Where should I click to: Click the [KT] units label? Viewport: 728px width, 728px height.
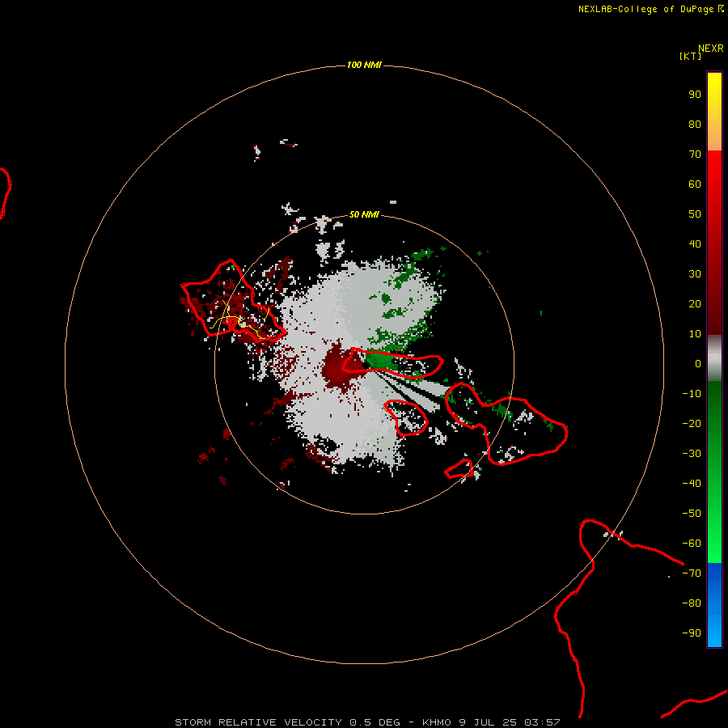tap(690, 56)
